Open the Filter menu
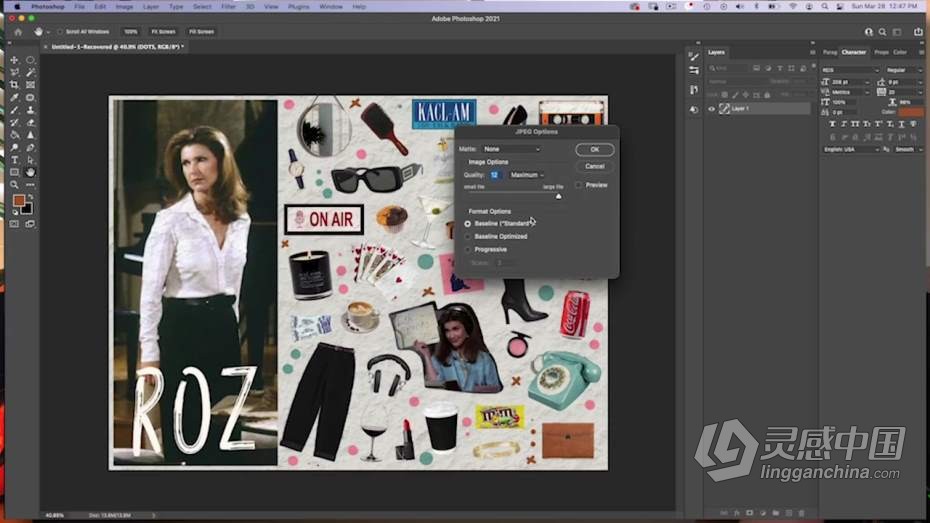Image resolution: width=930 pixels, height=523 pixels. (x=228, y=7)
